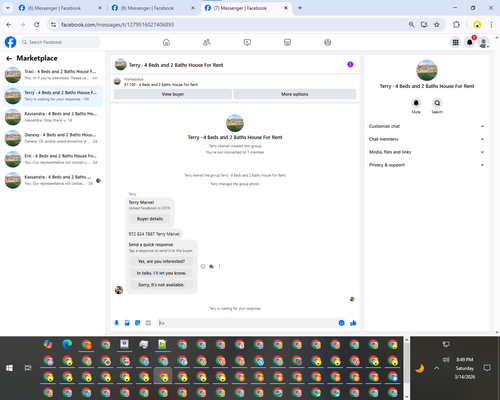Open Kassandra 'Okay thank u' conversation
500x400 pixels.
pyautogui.click(x=53, y=117)
